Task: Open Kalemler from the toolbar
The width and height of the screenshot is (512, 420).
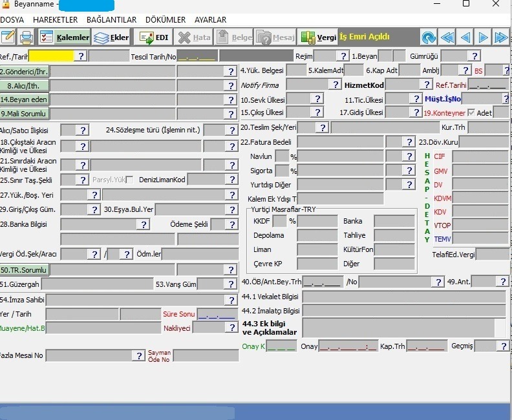Action: pyautogui.click(x=65, y=37)
